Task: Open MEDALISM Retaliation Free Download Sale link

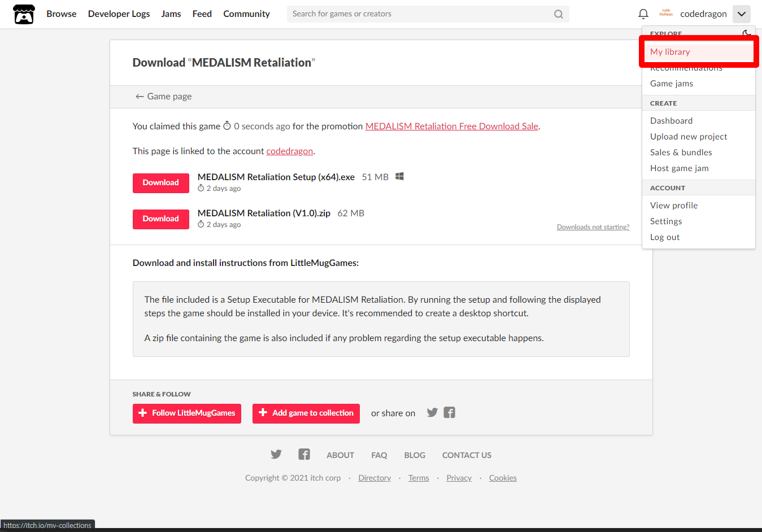Action: 452,127
